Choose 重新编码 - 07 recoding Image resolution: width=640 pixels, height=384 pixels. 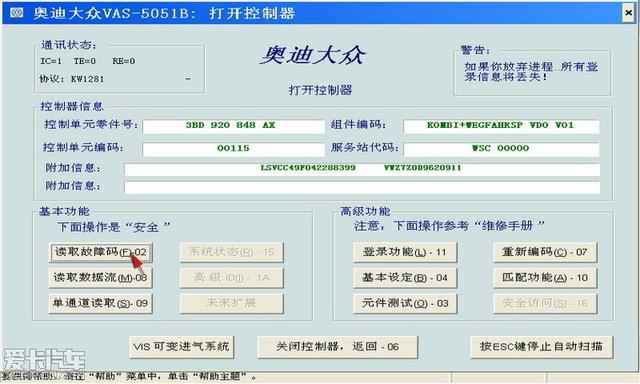[x=545, y=252]
